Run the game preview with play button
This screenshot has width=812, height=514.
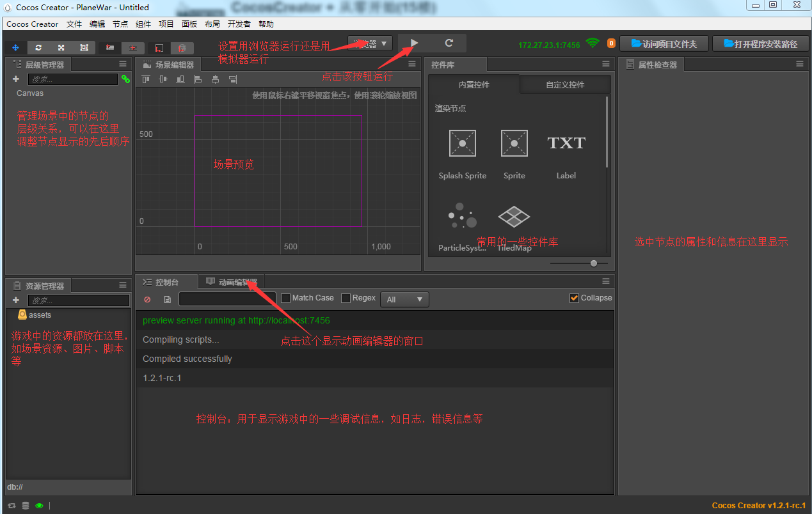(415, 43)
